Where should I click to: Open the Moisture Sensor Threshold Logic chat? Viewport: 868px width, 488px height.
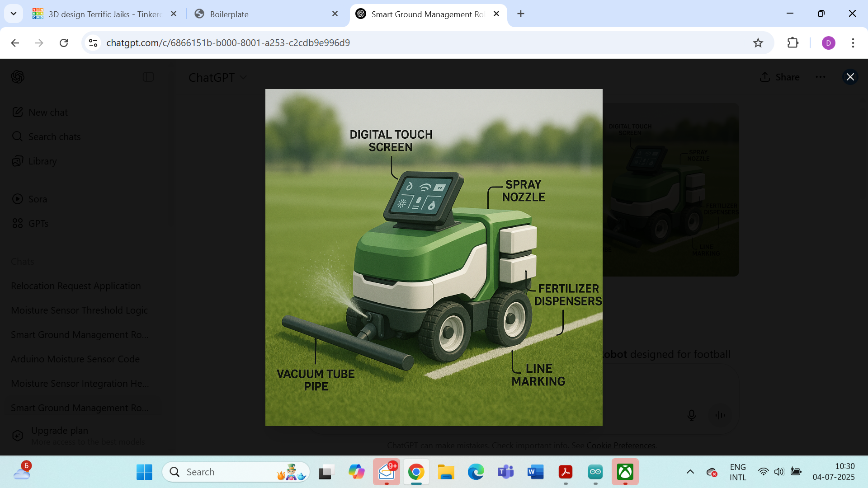point(80,310)
